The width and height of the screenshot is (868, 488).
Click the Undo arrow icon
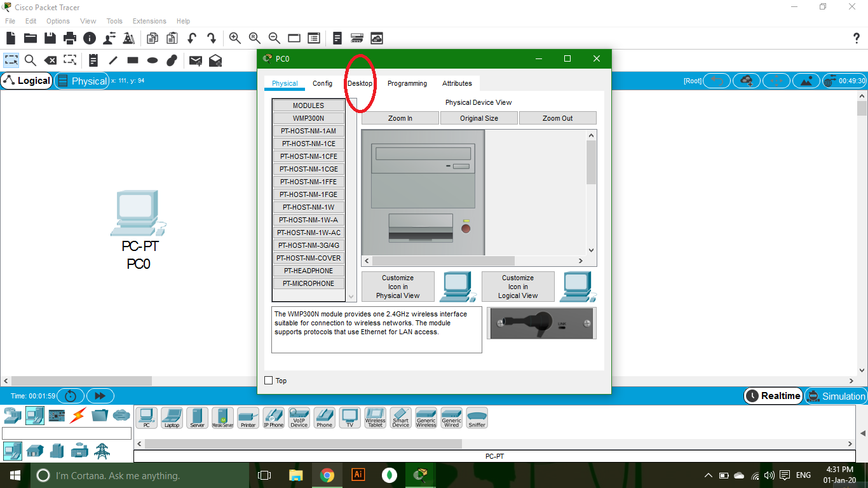[x=191, y=38]
